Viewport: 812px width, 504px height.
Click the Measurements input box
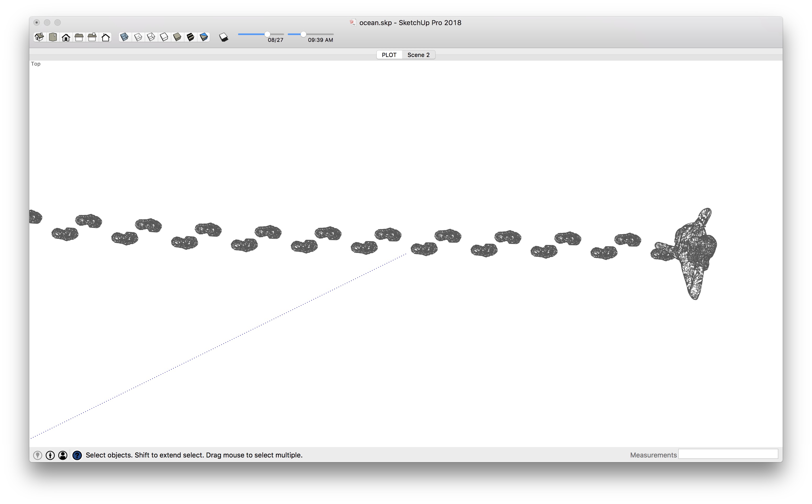[728, 454]
